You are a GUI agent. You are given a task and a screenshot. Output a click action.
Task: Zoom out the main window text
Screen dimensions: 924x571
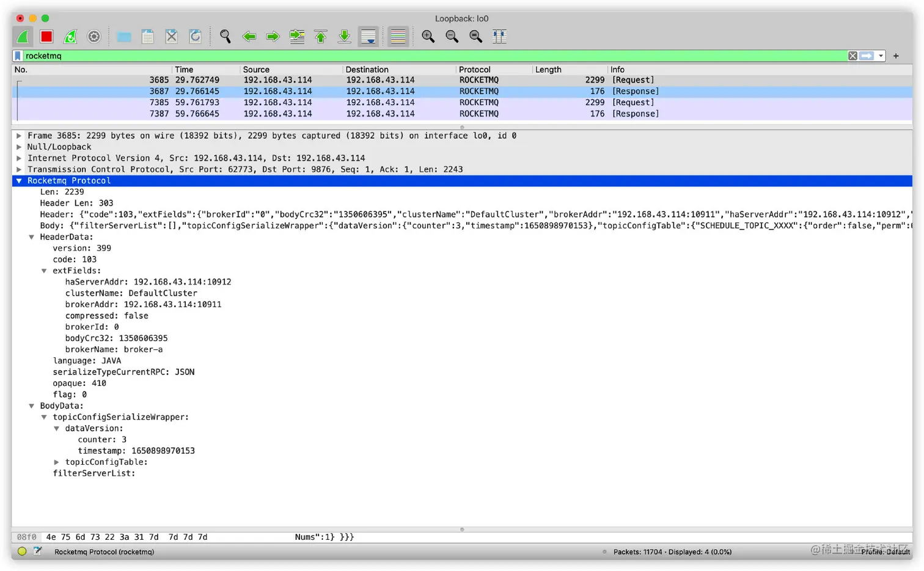tap(452, 37)
